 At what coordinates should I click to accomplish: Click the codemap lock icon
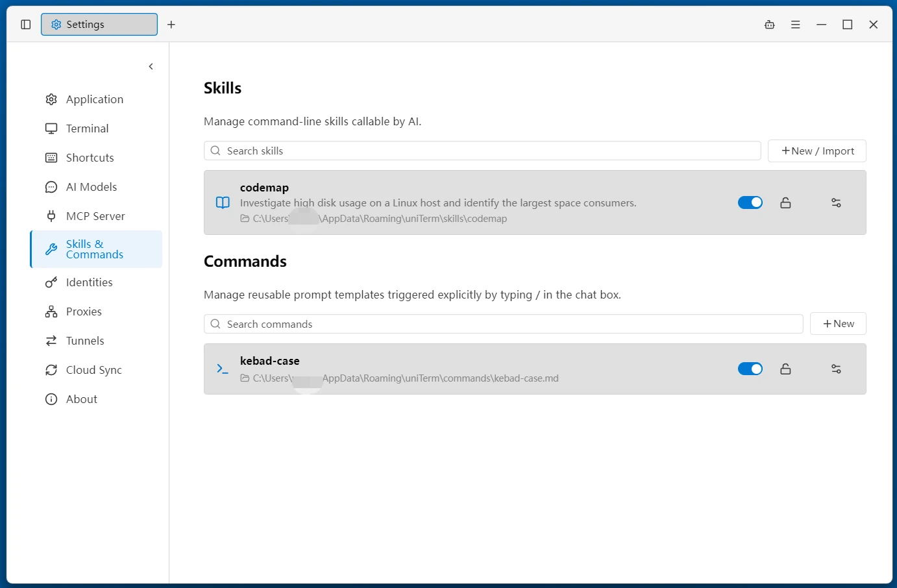tap(785, 202)
